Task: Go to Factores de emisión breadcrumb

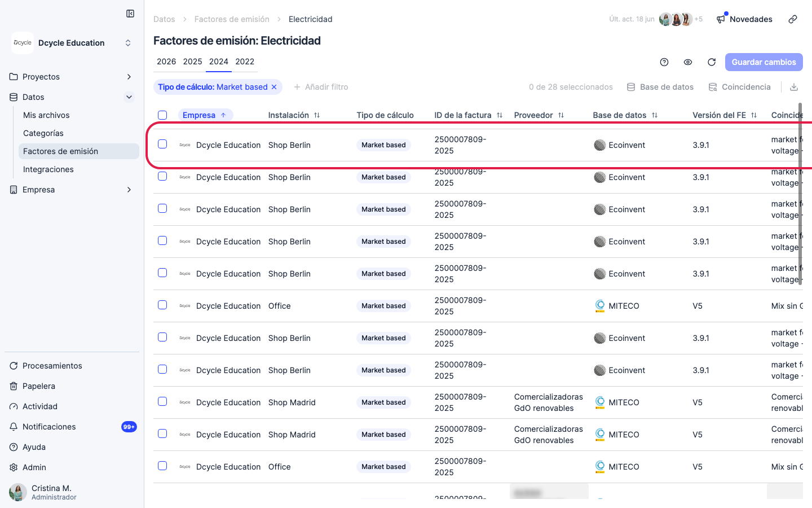Action: (x=232, y=19)
